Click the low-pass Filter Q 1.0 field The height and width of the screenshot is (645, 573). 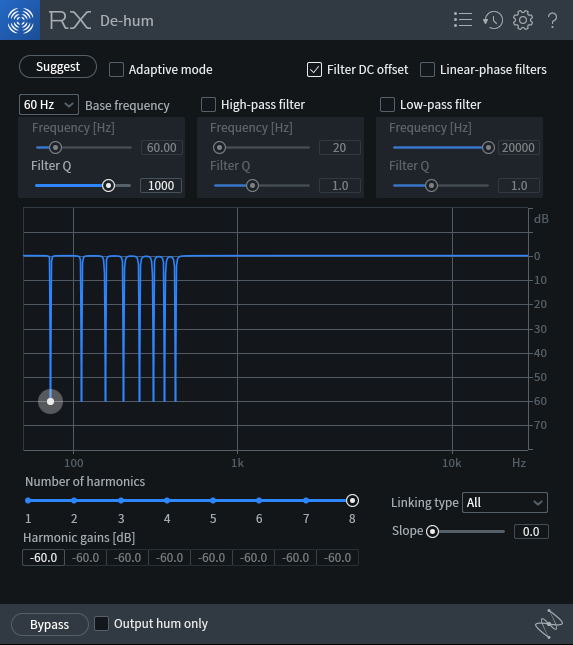tap(519, 186)
